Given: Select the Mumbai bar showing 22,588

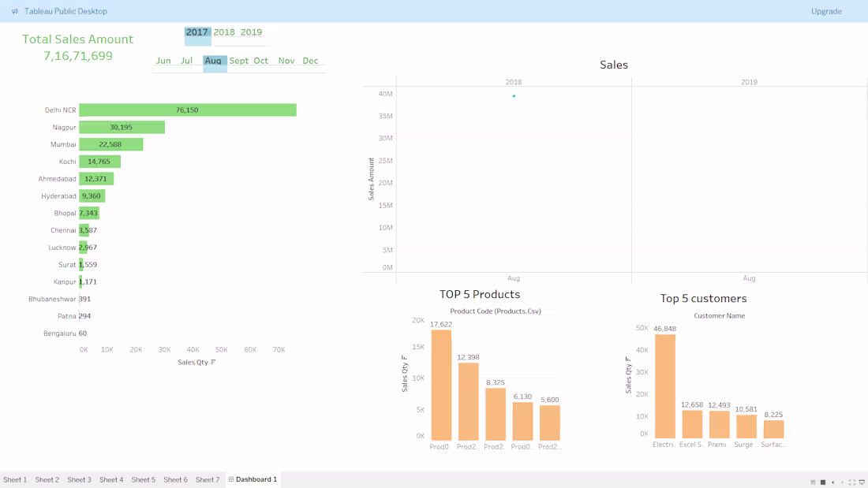Looking at the screenshot, I should coord(110,144).
